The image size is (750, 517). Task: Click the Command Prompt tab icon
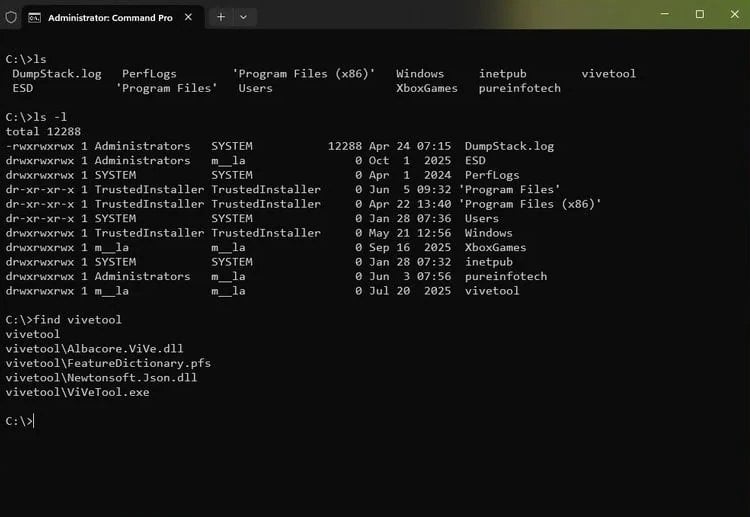(x=34, y=18)
